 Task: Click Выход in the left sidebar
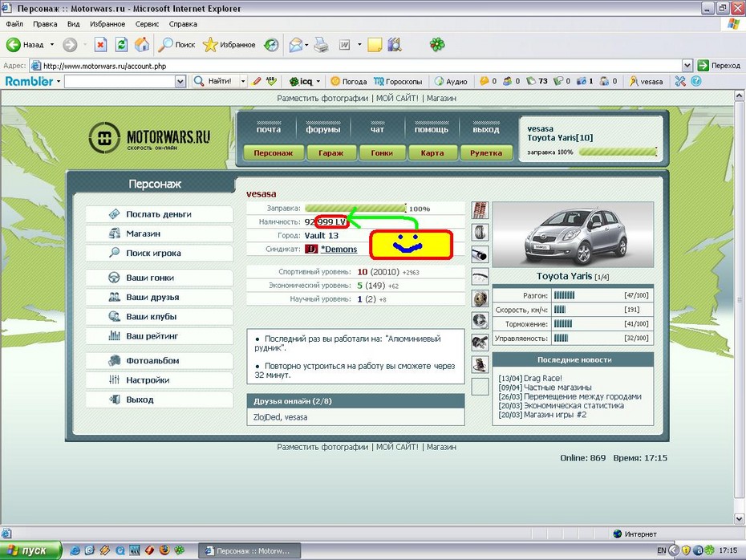(159, 400)
